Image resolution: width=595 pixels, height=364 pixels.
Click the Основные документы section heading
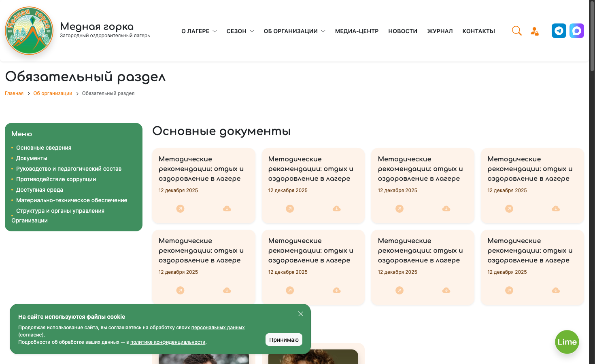pos(221,131)
